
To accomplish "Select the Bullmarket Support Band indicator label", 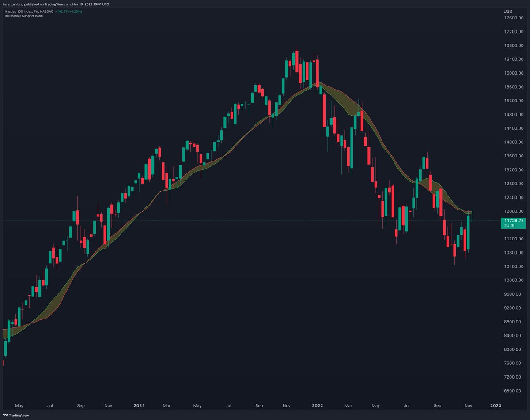I will point(24,16).
